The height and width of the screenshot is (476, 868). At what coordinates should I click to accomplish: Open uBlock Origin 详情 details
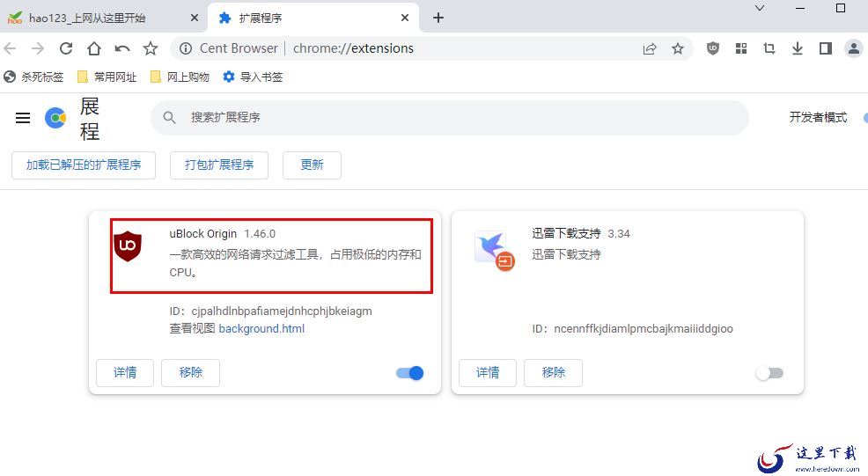click(125, 372)
